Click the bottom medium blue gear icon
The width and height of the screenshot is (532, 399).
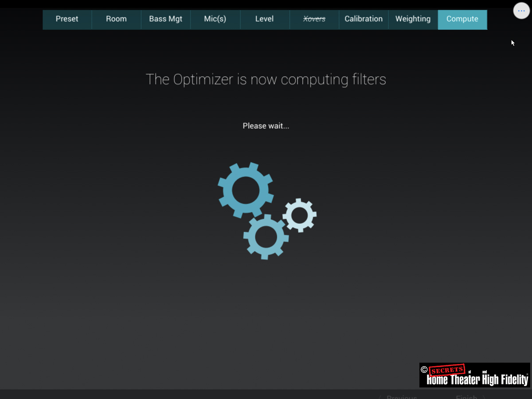(266, 237)
